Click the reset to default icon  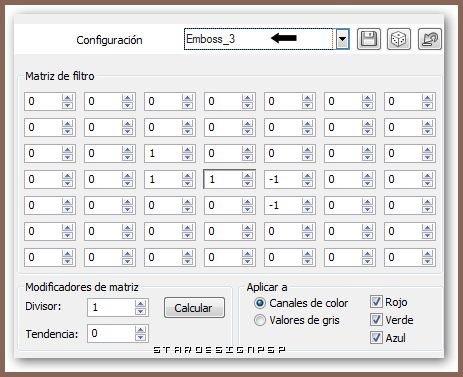pyautogui.click(x=430, y=39)
